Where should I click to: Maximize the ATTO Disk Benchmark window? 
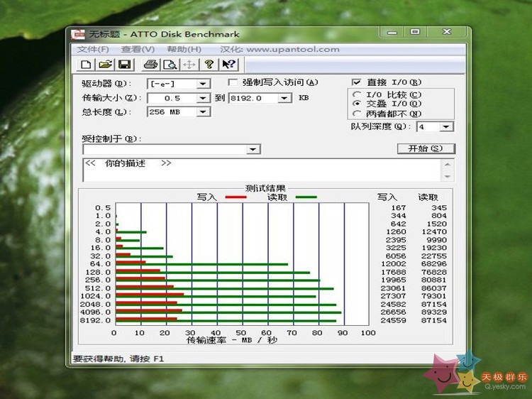415,32
